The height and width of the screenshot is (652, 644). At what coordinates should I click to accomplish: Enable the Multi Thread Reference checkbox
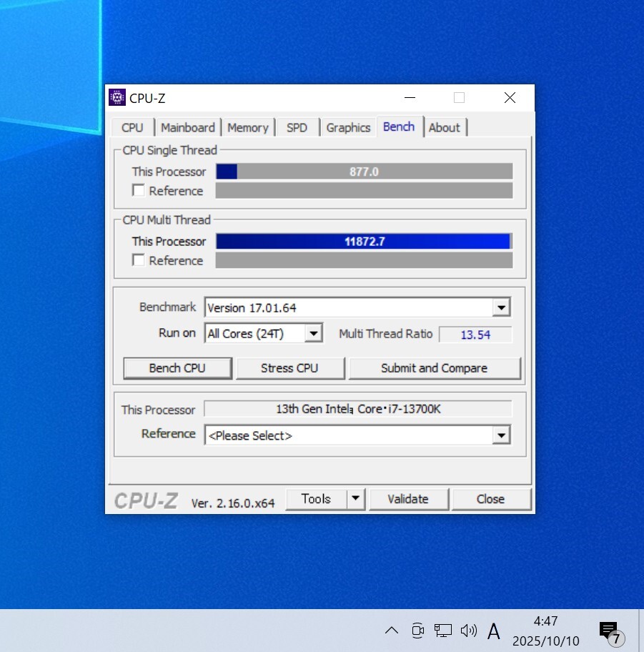pyautogui.click(x=139, y=260)
